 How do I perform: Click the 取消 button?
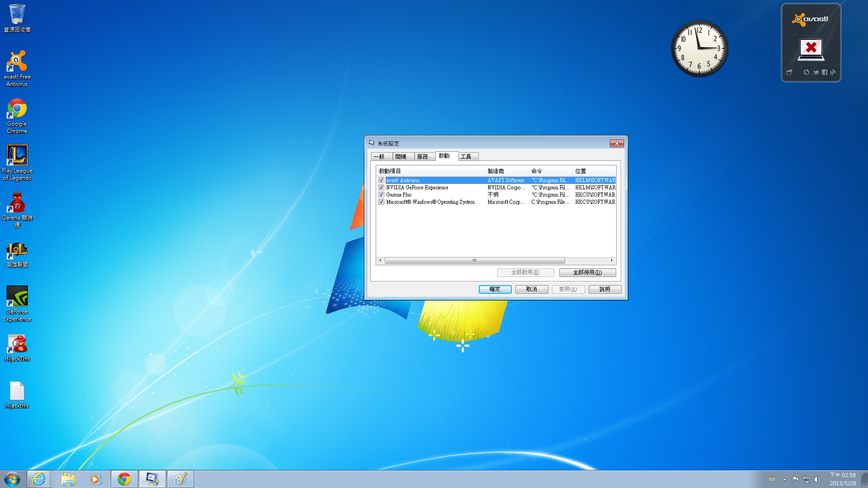point(532,289)
